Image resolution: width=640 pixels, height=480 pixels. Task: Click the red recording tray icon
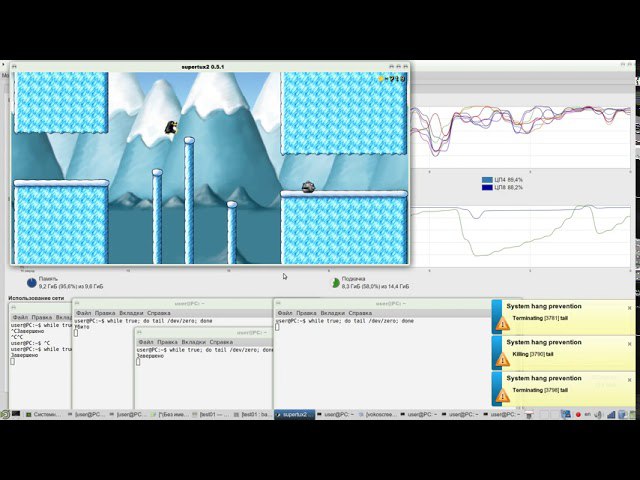578,415
